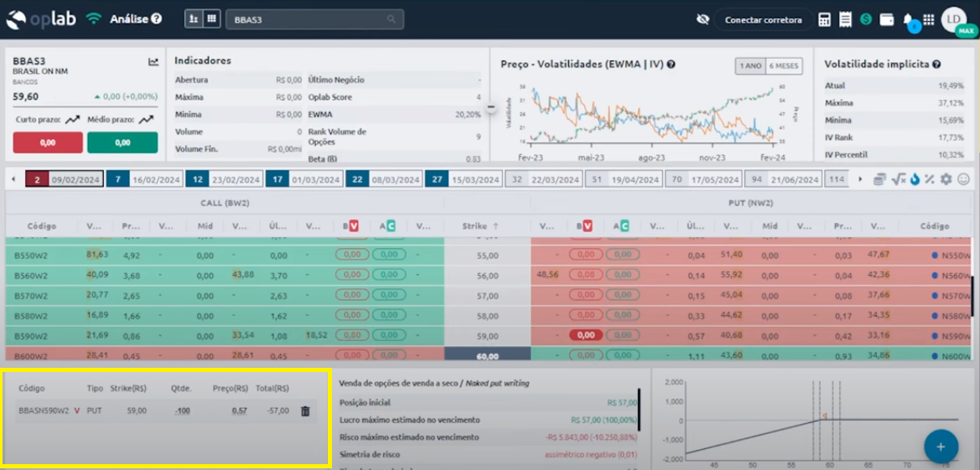Viewport: 980px width, 470px height.
Task: Open notifications bell icon
Action: click(x=909, y=20)
